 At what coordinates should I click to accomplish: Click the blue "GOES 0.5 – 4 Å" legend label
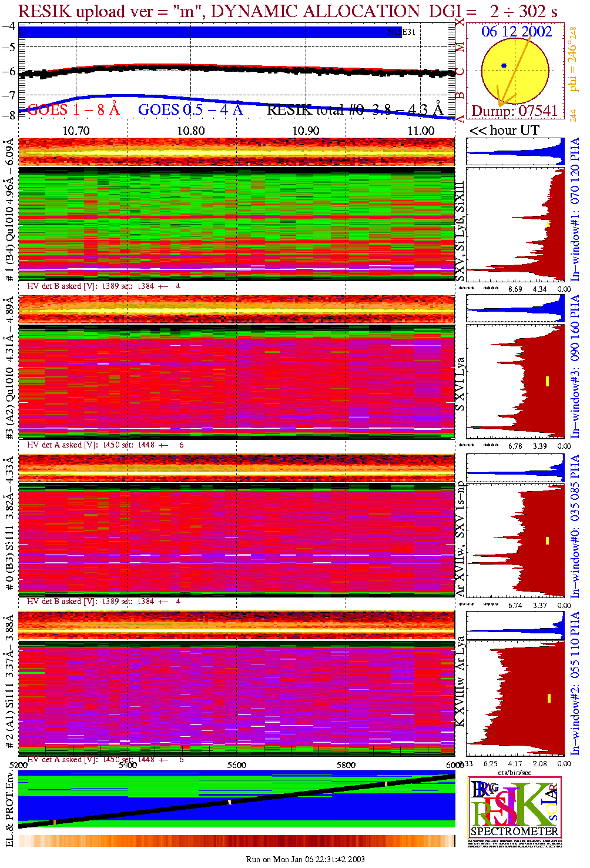click(190, 109)
